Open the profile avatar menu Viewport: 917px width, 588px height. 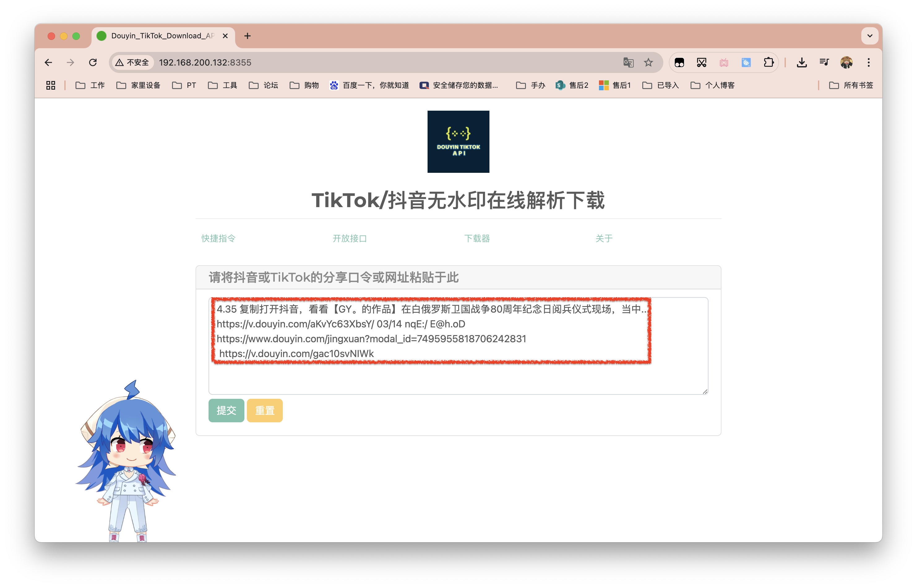coord(846,62)
